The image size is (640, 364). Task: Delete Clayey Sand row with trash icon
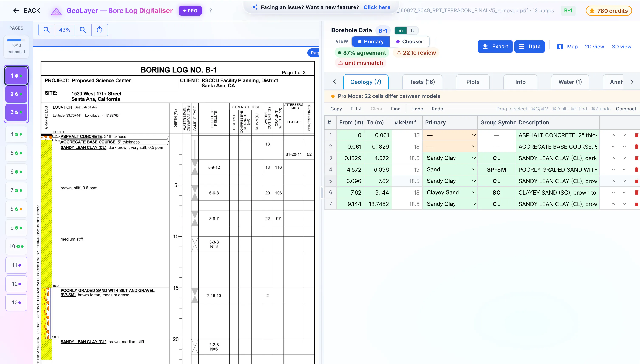(636, 192)
